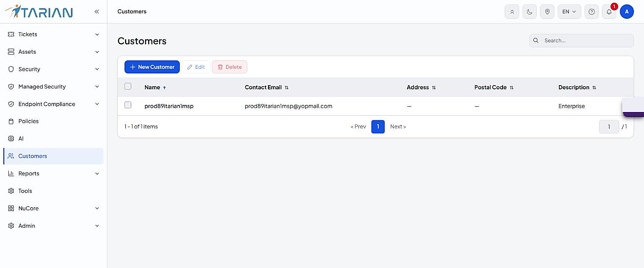
Task: Click the page number input box
Action: (x=609, y=127)
